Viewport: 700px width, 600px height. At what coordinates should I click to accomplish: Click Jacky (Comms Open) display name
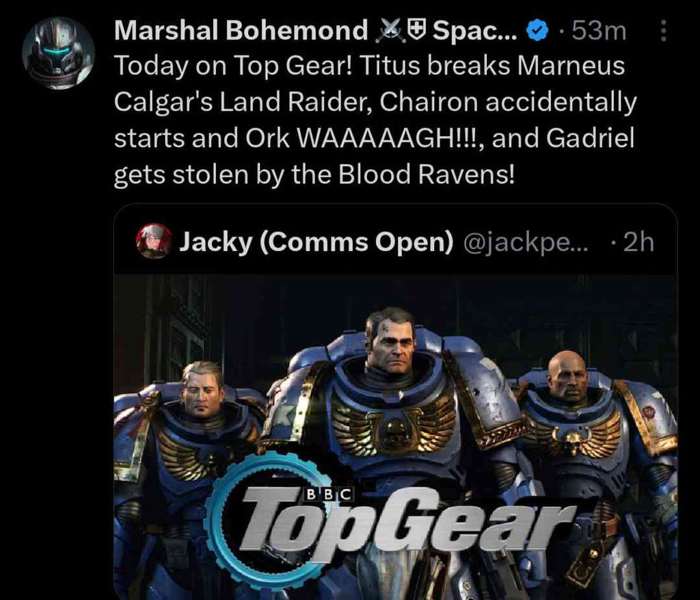click(x=316, y=242)
